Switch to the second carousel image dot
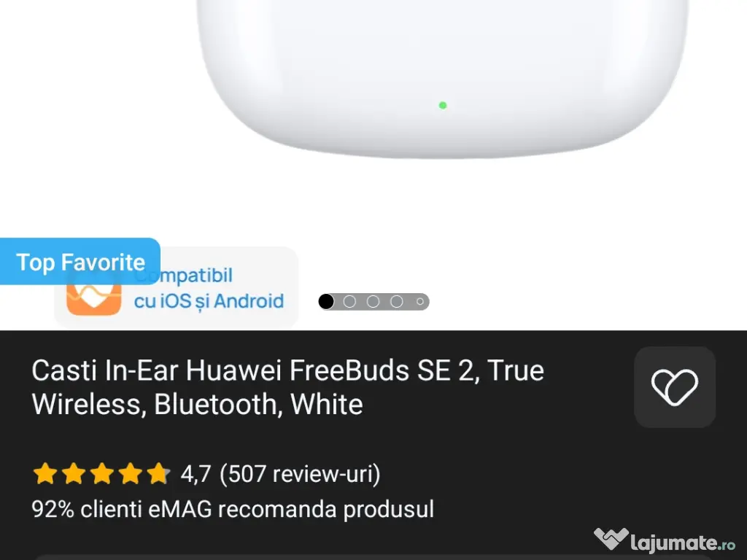 (349, 301)
